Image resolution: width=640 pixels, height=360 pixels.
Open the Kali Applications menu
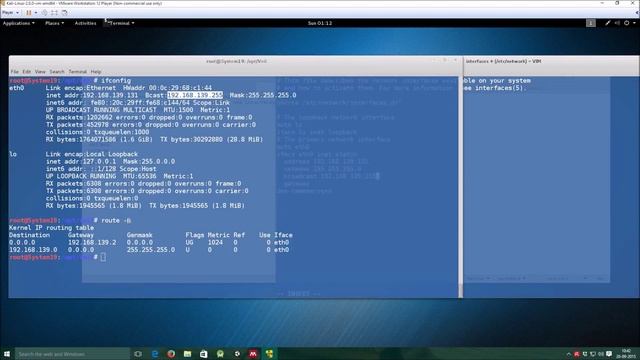click(x=18, y=23)
